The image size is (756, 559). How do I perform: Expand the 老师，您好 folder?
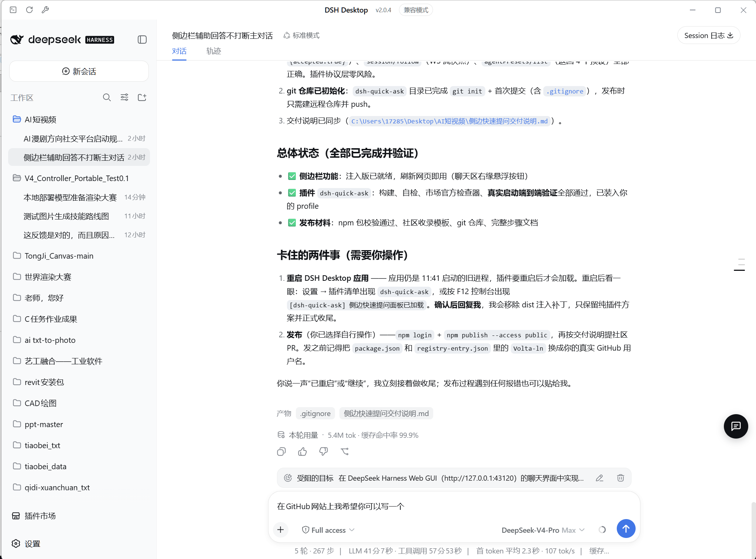(x=79, y=298)
